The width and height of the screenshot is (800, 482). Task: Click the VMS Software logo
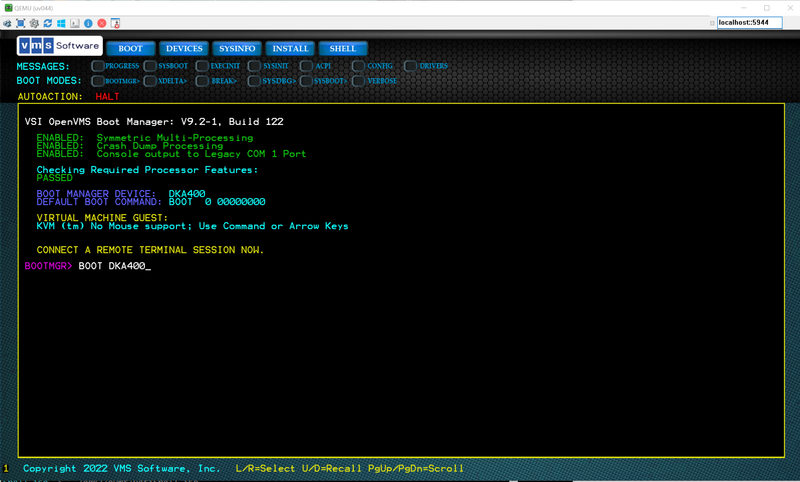[60, 46]
